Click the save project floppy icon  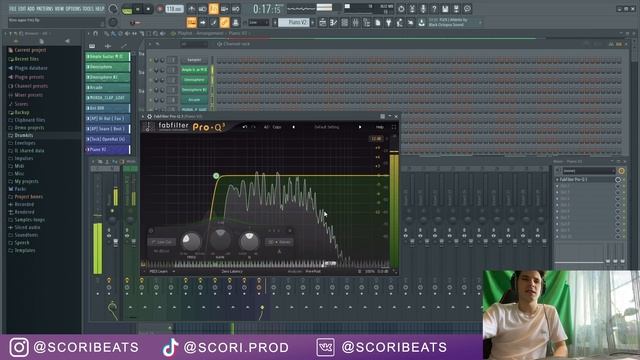tap(445, 9)
